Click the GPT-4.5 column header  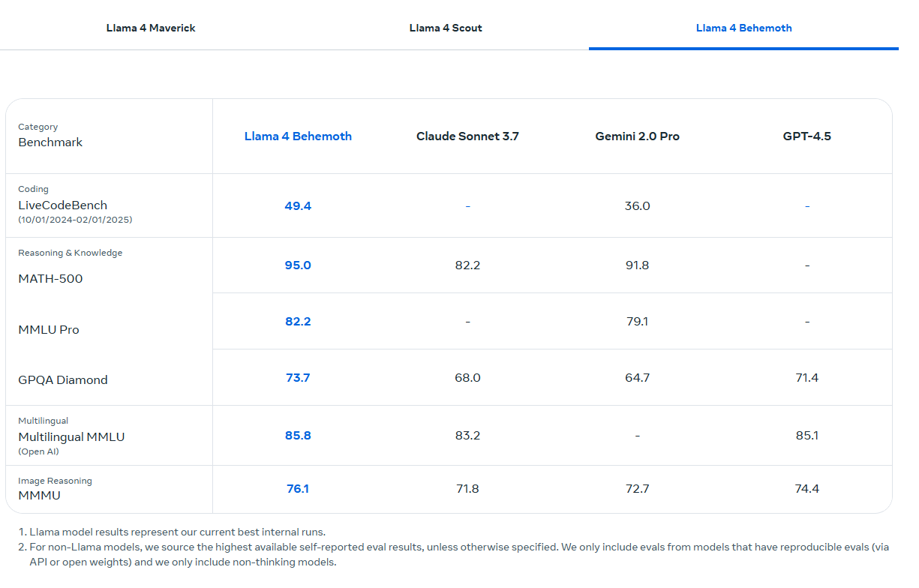806,136
